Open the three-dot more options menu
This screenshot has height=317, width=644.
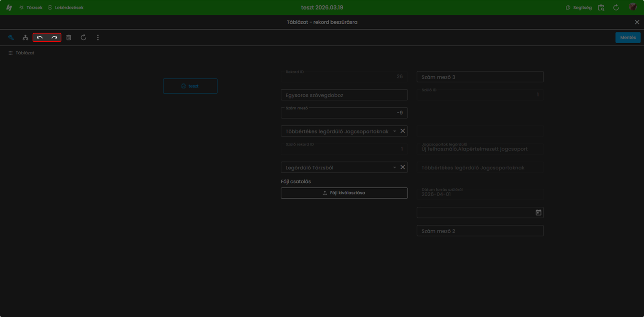pos(98,38)
